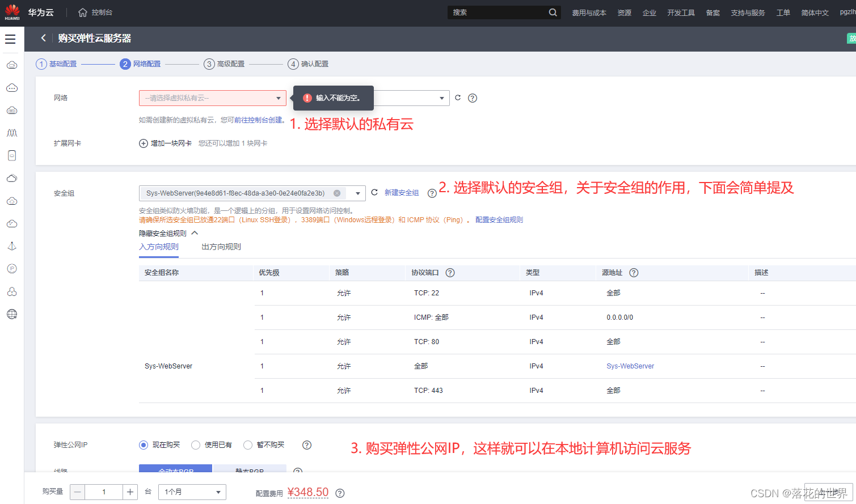This screenshot has width=856, height=504.
Task: Open the hamburger service list menu
Action: point(10,39)
